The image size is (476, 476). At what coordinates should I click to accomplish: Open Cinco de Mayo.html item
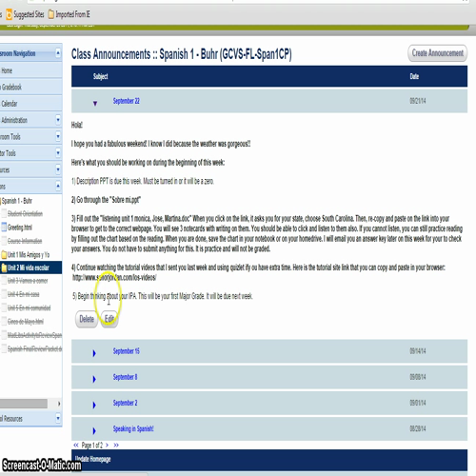(x=26, y=322)
